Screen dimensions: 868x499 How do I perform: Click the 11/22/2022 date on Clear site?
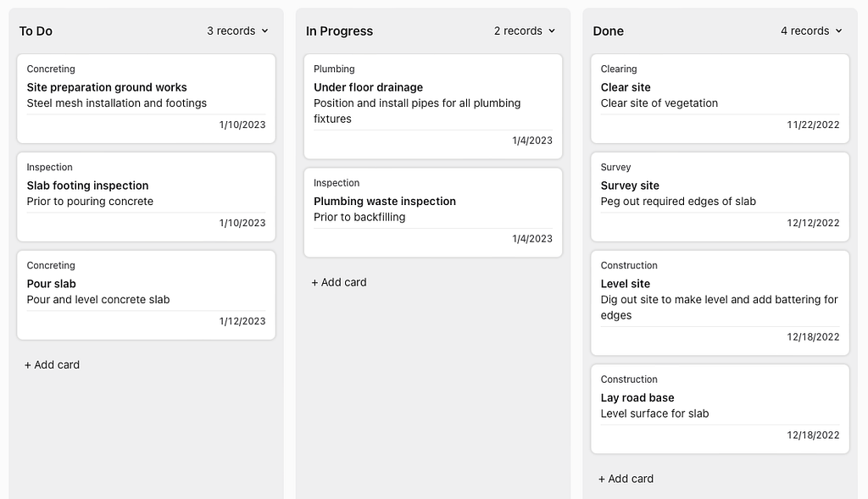tap(813, 125)
